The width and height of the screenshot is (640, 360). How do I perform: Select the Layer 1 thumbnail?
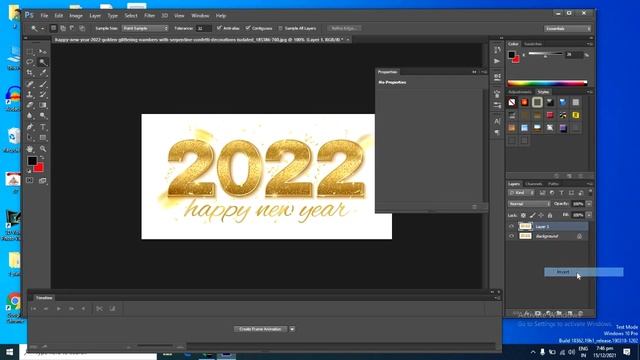(x=525, y=226)
